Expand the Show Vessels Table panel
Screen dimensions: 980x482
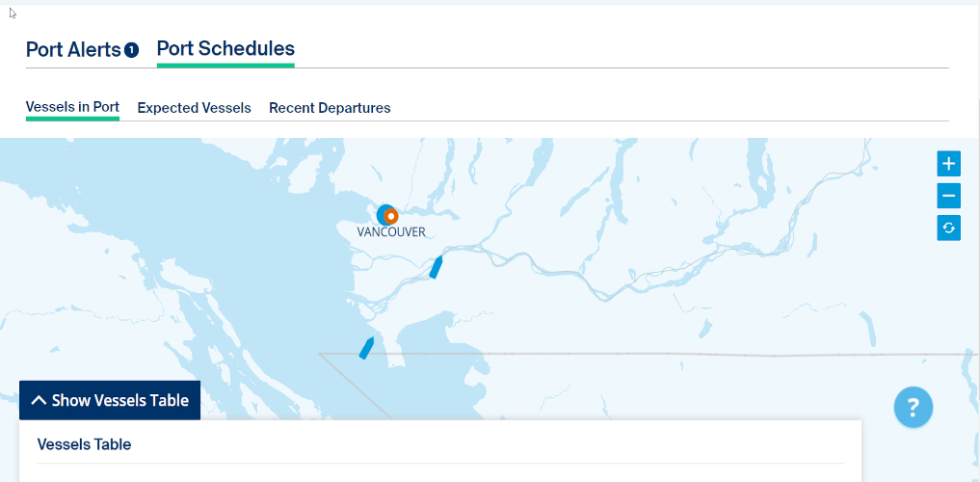coord(110,400)
